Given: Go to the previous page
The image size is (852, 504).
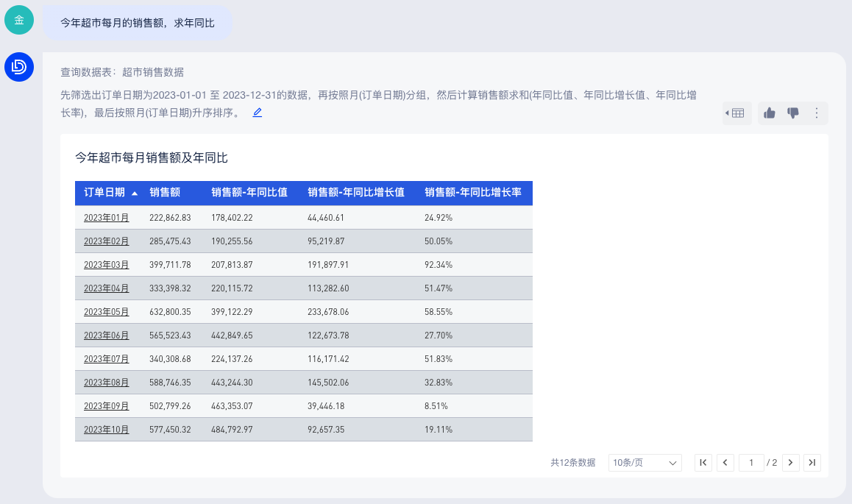Looking at the screenshot, I should 725,463.
